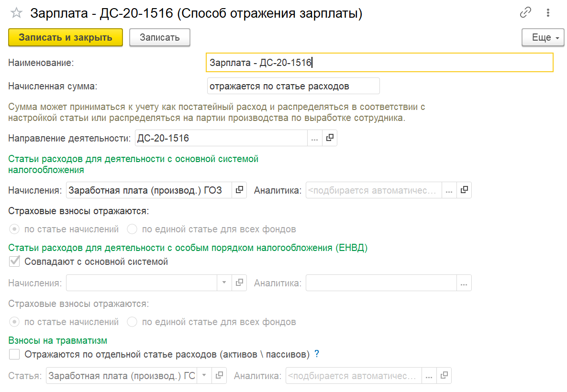Screen dimensions: 567x392
Task: Choose Направление деятельности via ellipsis button
Action: (x=314, y=138)
